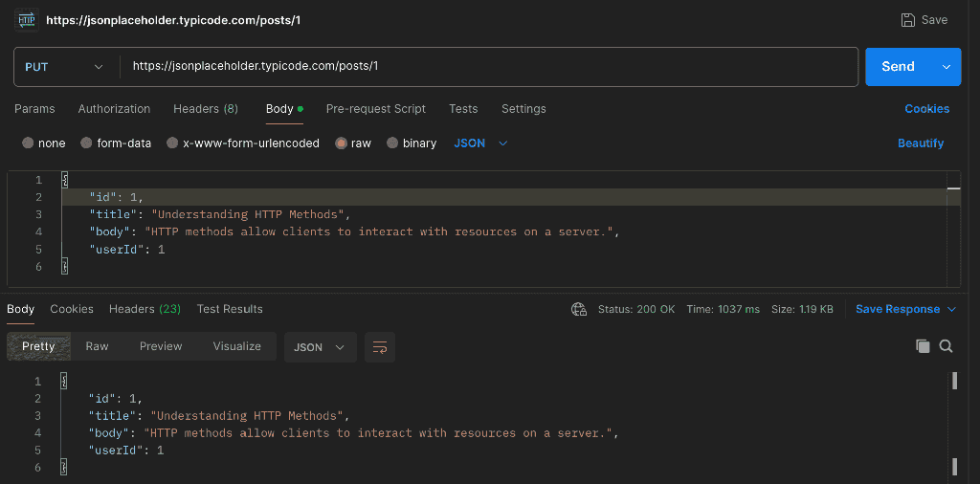Select the binary body radio button
The height and width of the screenshot is (484, 980).
pos(391,143)
